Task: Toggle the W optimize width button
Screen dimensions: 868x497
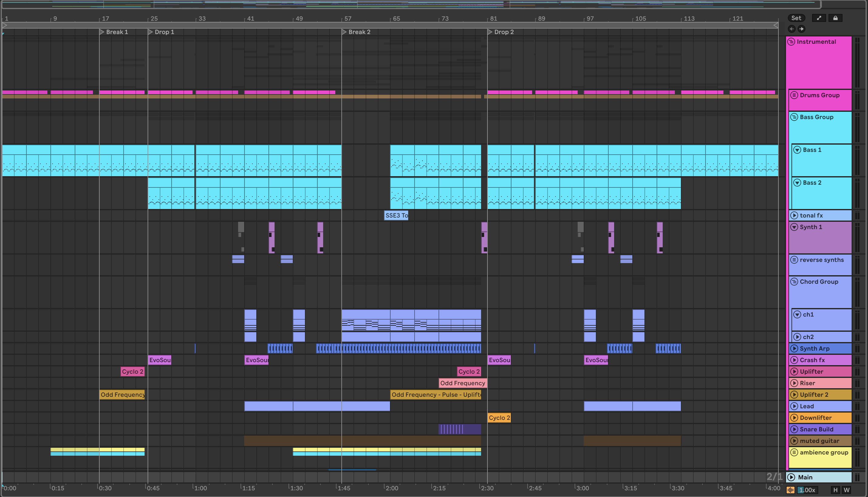Action: [846, 490]
